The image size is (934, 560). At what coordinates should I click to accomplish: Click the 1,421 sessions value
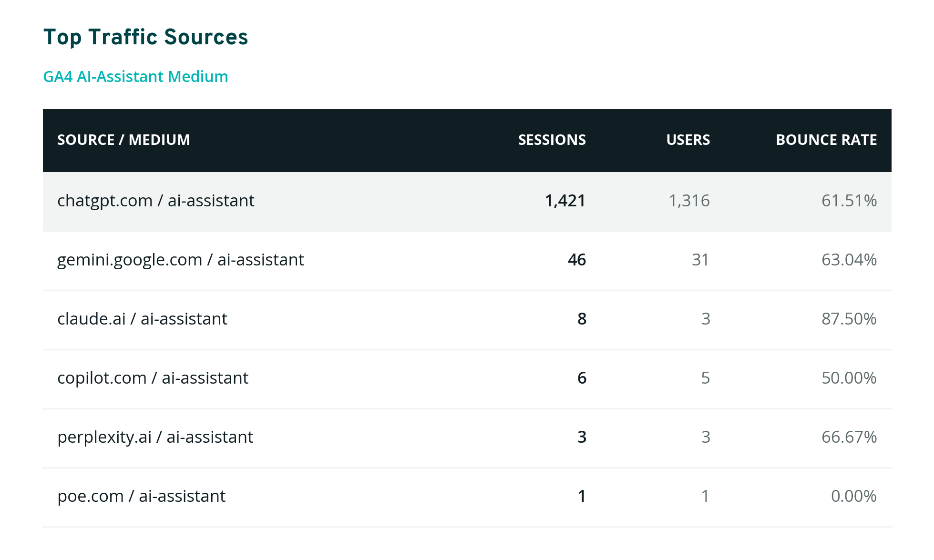(565, 201)
